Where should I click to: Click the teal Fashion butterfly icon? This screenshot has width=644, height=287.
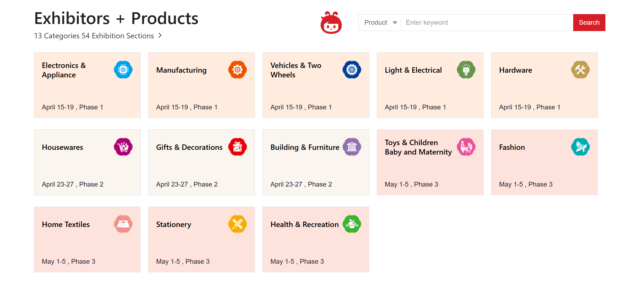click(580, 147)
